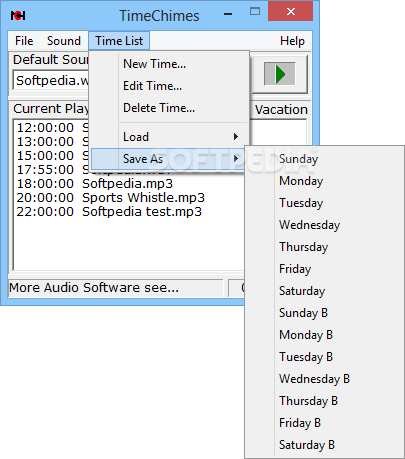Expand the Load submenu
This screenshot has height=459, width=405.
pos(170,137)
